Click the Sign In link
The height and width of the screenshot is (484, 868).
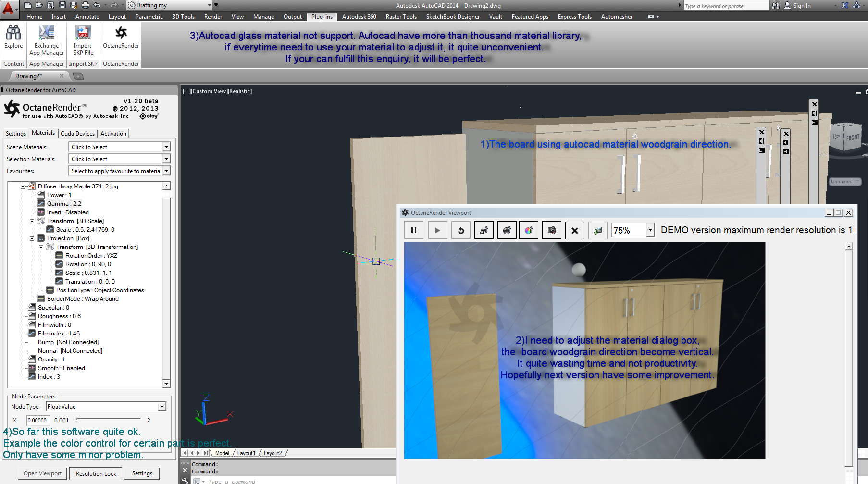[x=802, y=6]
